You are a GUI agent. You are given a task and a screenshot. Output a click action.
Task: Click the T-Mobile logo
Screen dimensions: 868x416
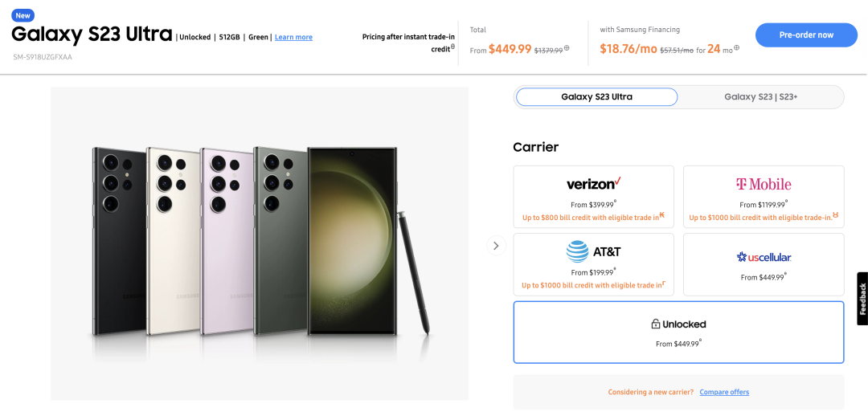(764, 184)
